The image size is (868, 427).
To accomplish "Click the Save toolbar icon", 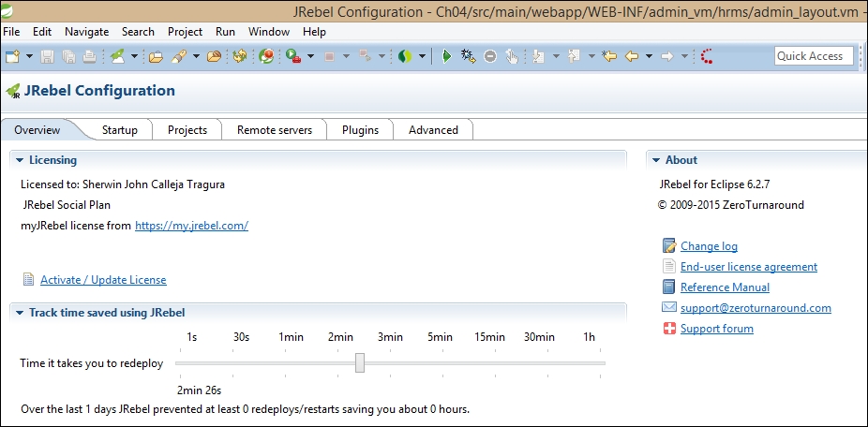I will [48, 56].
